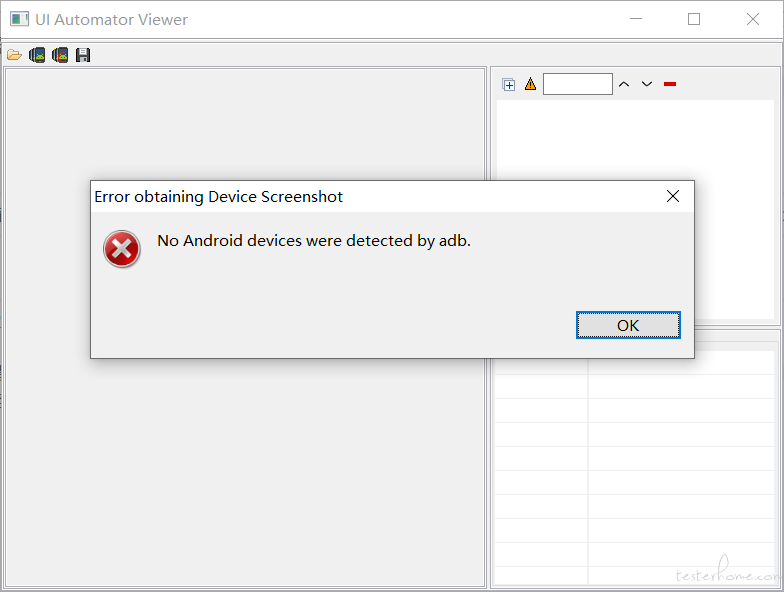The width and height of the screenshot is (784, 592).
Task: Select the first row in node detail table
Action: (x=634, y=363)
